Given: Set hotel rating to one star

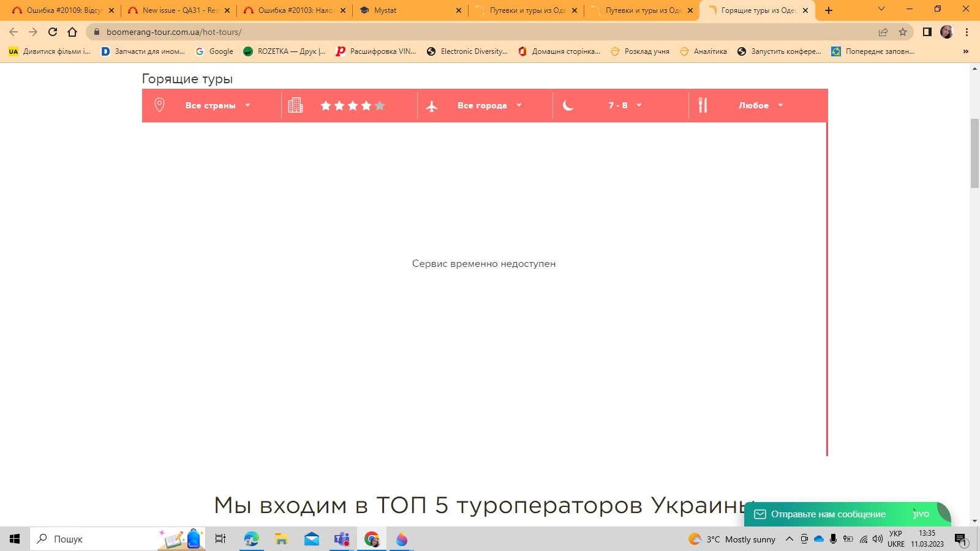Looking at the screenshot, I should 326,106.
